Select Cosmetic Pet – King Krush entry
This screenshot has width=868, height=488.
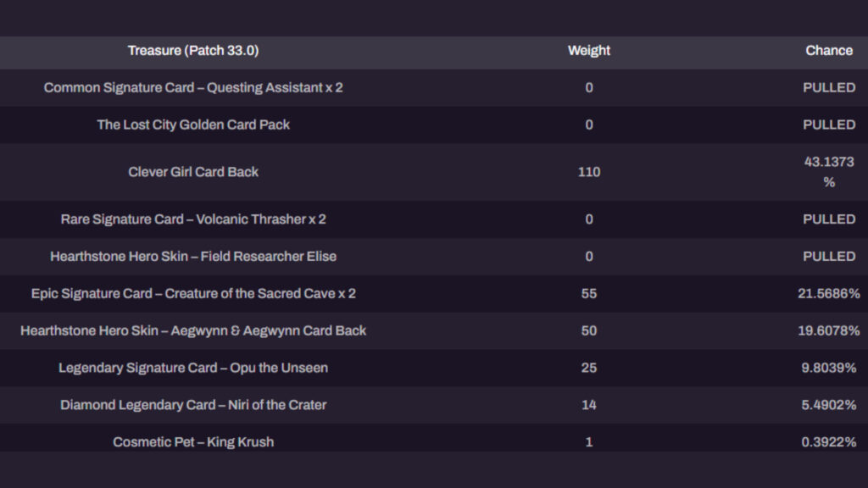[193, 441]
